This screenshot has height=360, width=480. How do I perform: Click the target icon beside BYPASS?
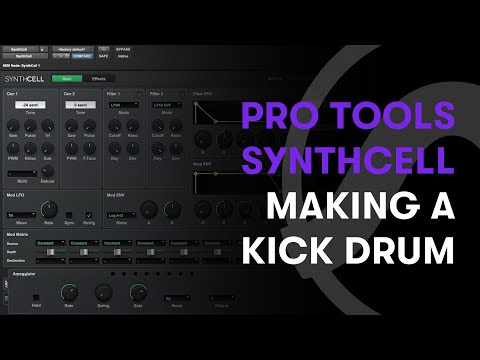point(104,49)
